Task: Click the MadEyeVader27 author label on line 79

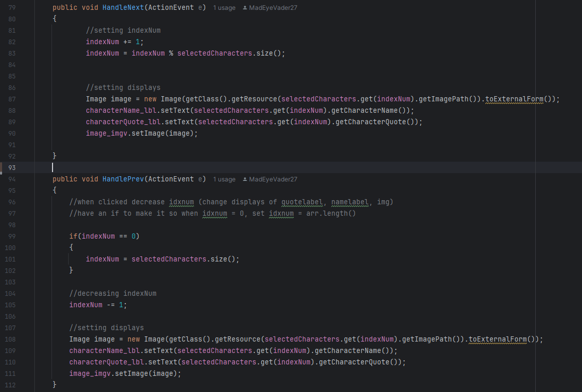Action: pyautogui.click(x=273, y=8)
